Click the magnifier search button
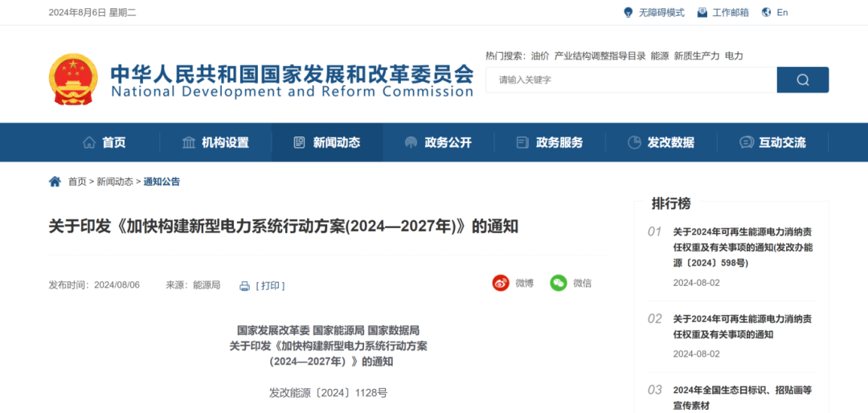This screenshot has height=413, width=868. (x=802, y=80)
